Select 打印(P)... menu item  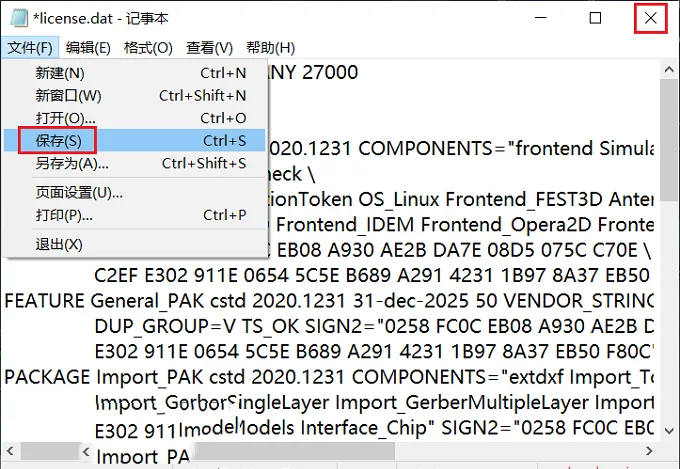tap(134, 215)
